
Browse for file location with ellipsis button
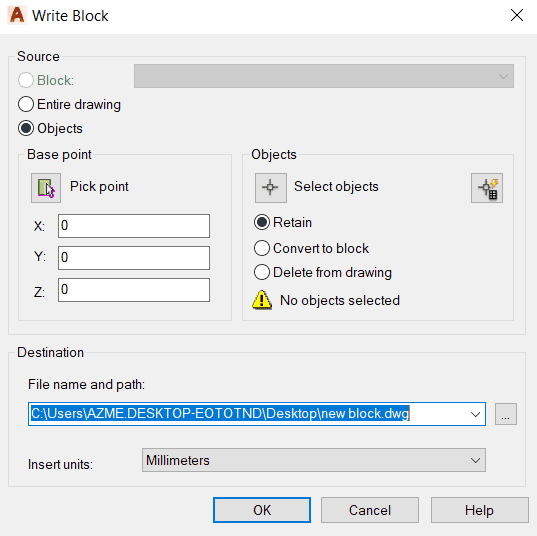[x=505, y=414]
